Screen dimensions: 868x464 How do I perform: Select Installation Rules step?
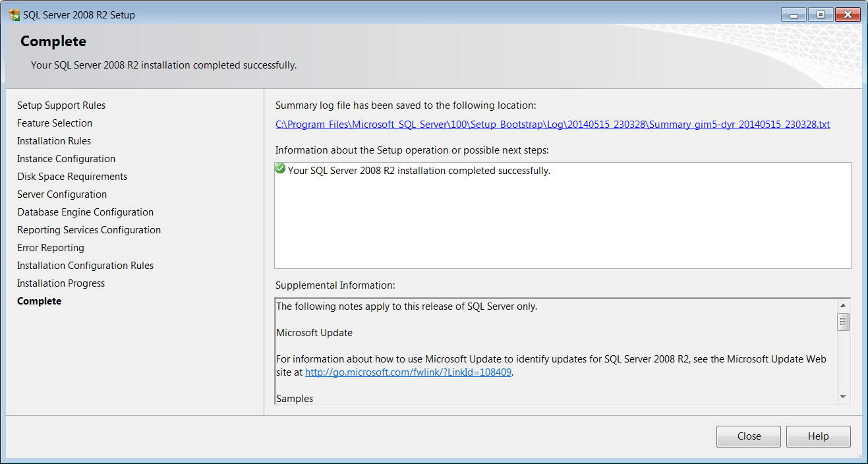tap(54, 141)
